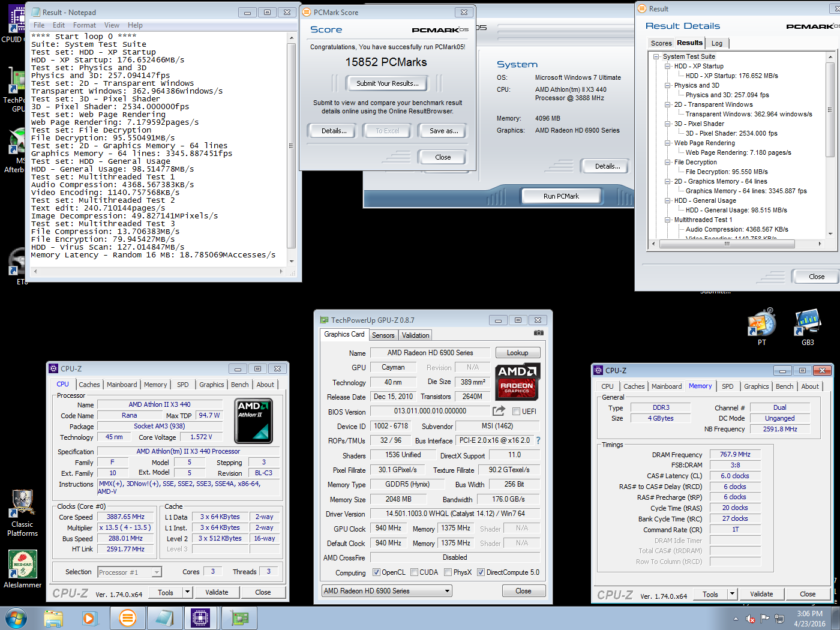Open Tools dropdown arrow in CPU-Z Memory window
Image resolution: width=840 pixels, height=630 pixels.
(x=731, y=594)
